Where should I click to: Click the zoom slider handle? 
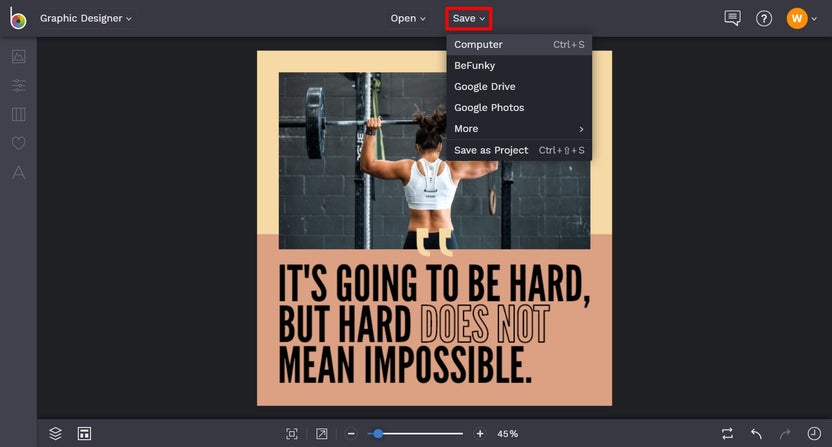(378, 434)
